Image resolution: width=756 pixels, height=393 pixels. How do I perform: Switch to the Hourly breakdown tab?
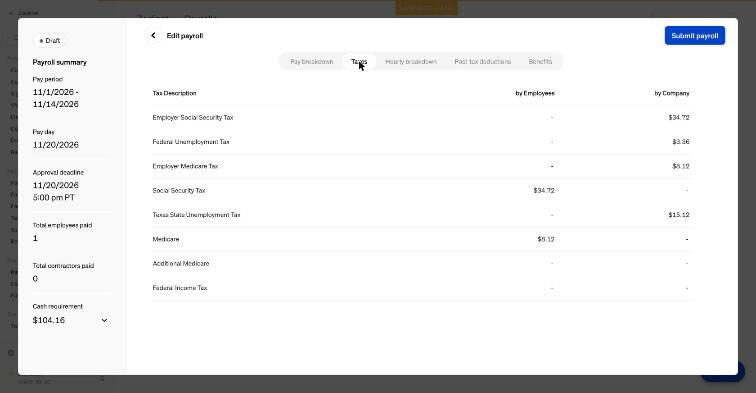click(411, 62)
